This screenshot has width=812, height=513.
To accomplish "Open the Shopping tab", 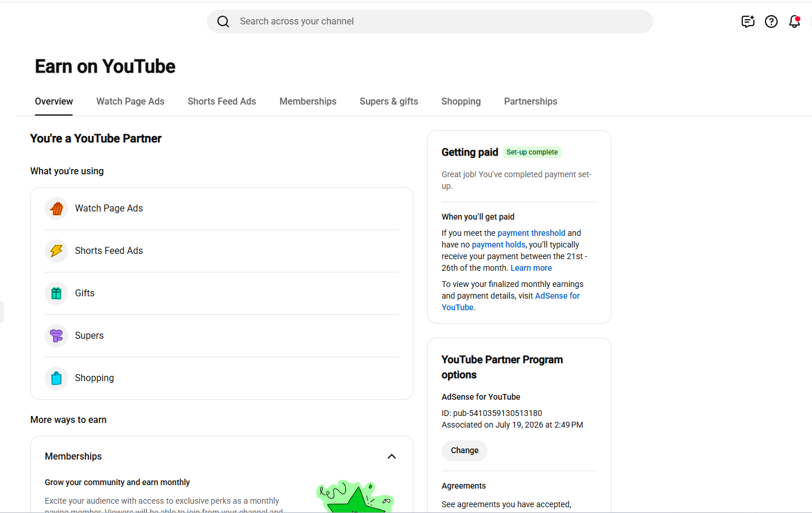I will pos(461,101).
